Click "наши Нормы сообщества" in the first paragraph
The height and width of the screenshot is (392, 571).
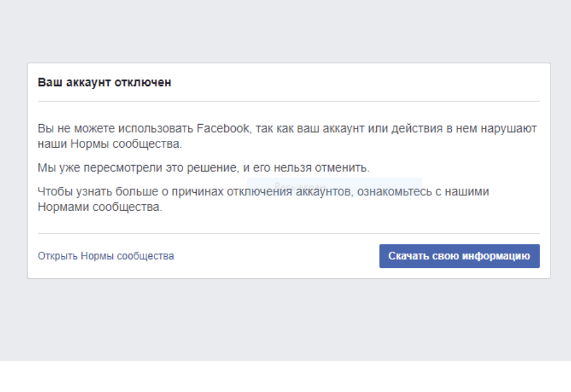[x=109, y=145]
